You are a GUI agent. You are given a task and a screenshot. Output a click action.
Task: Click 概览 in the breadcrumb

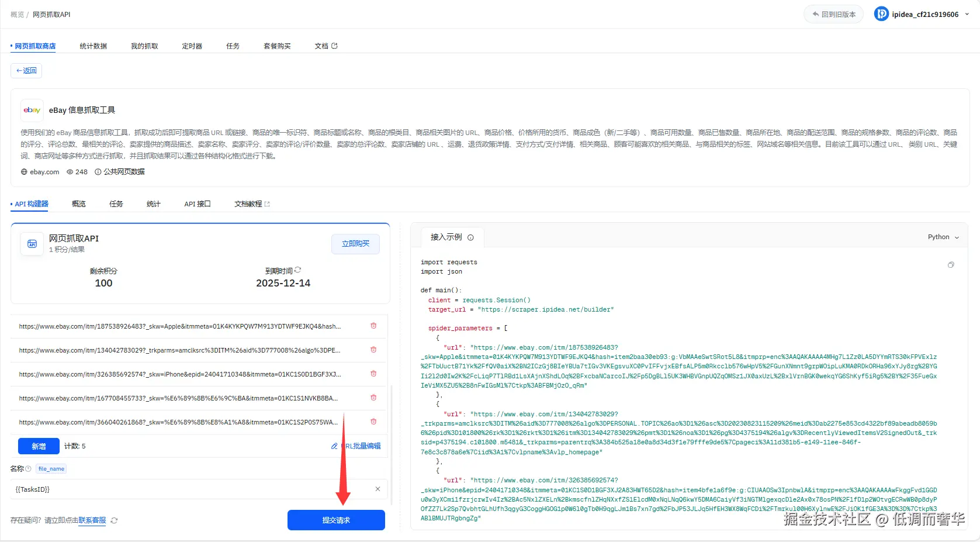18,15
